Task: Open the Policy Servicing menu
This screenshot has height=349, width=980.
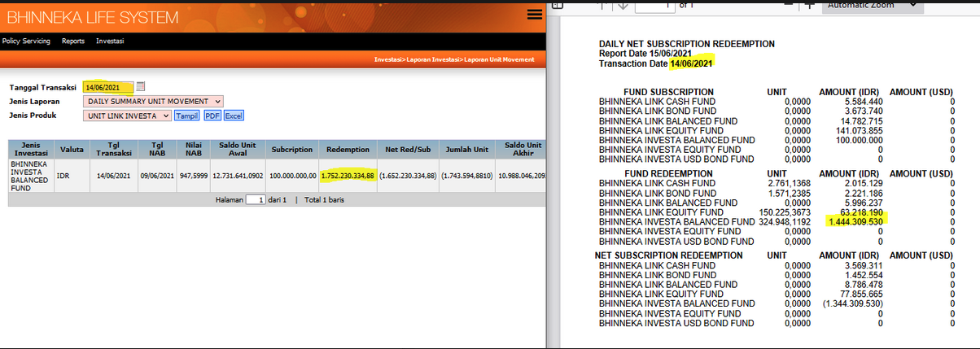Action: [26, 41]
